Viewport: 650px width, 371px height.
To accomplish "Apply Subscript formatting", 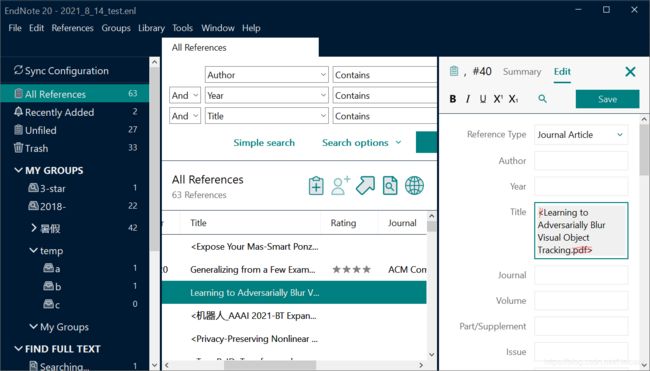I will 513,99.
